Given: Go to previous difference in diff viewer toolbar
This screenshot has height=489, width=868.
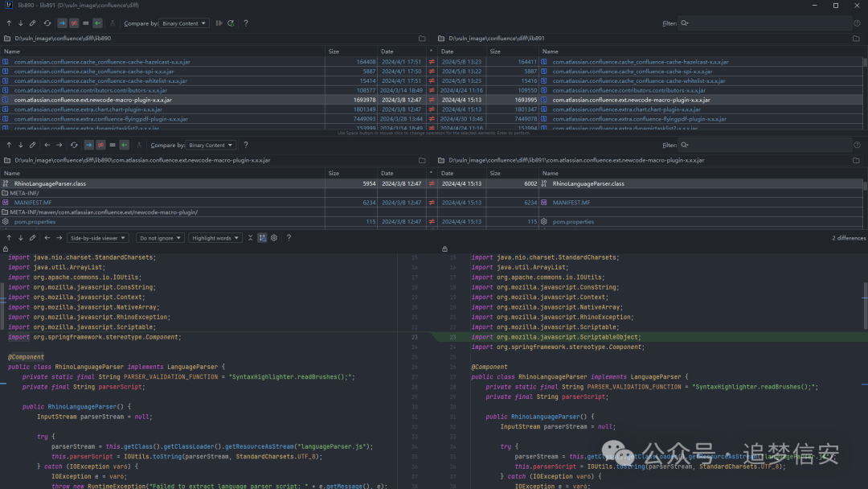Looking at the screenshot, I should [x=9, y=238].
